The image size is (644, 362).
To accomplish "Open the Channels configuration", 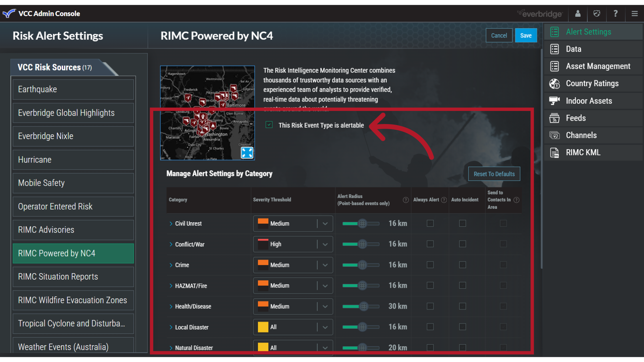I will 581,135.
